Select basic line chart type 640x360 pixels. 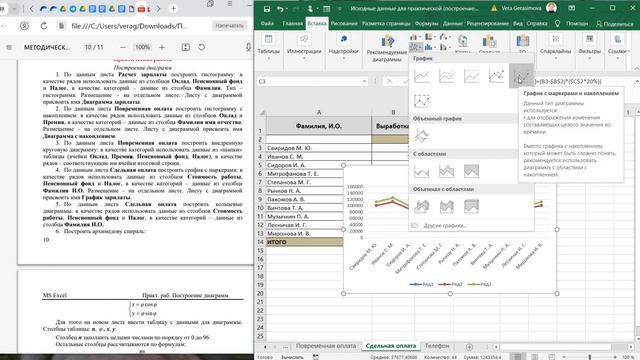[x=422, y=76]
